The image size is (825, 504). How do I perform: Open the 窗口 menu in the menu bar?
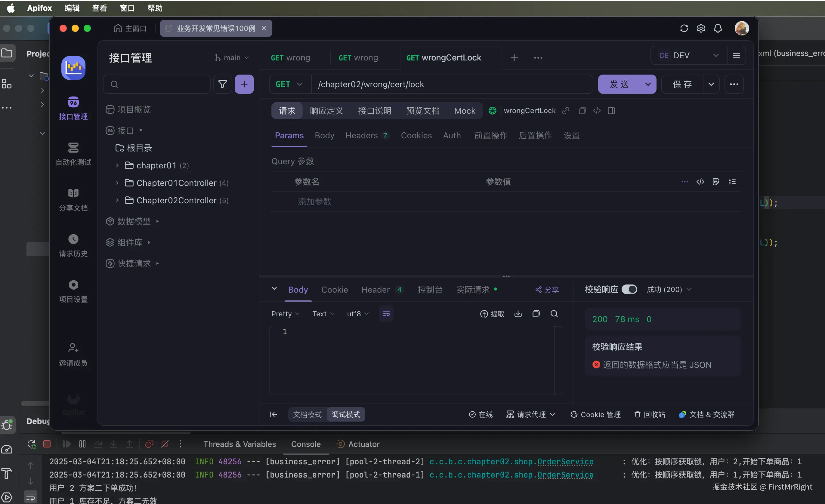(x=127, y=8)
